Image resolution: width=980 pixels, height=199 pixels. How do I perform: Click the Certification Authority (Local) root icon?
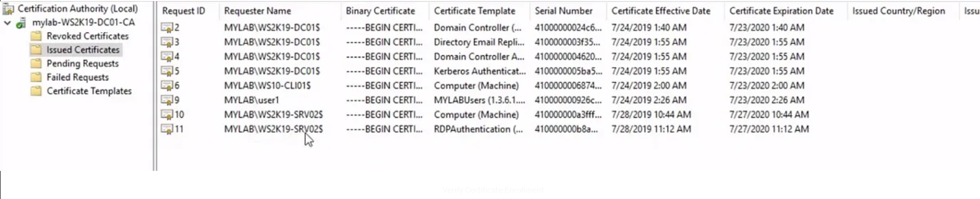click(8, 9)
